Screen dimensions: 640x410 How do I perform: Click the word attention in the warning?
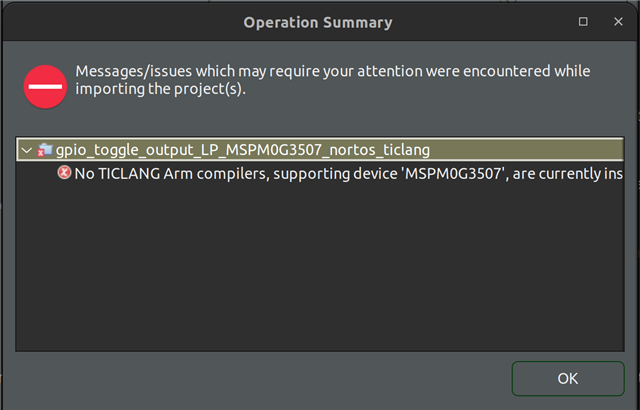click(x=390, y=71)
